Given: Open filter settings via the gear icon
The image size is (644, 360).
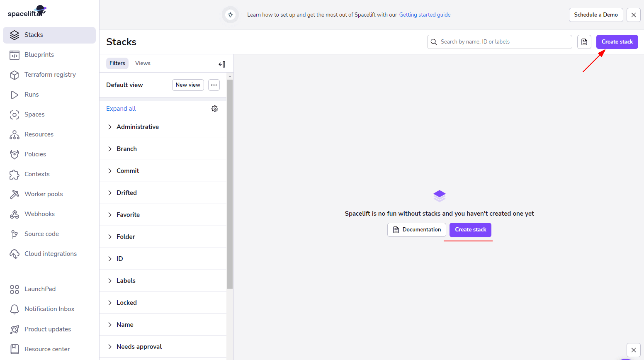Looking at the screenshot, I should point(215,108).
